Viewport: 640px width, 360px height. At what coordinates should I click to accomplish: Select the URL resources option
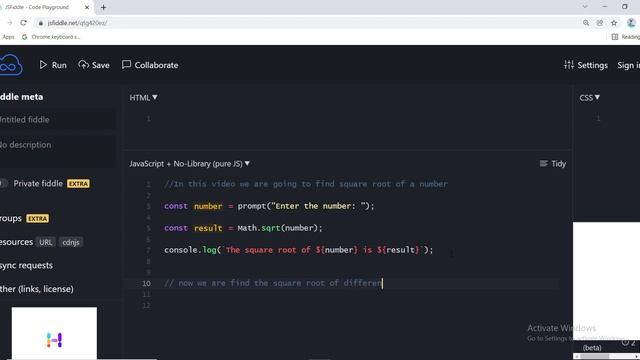click(x=45, y=242)
